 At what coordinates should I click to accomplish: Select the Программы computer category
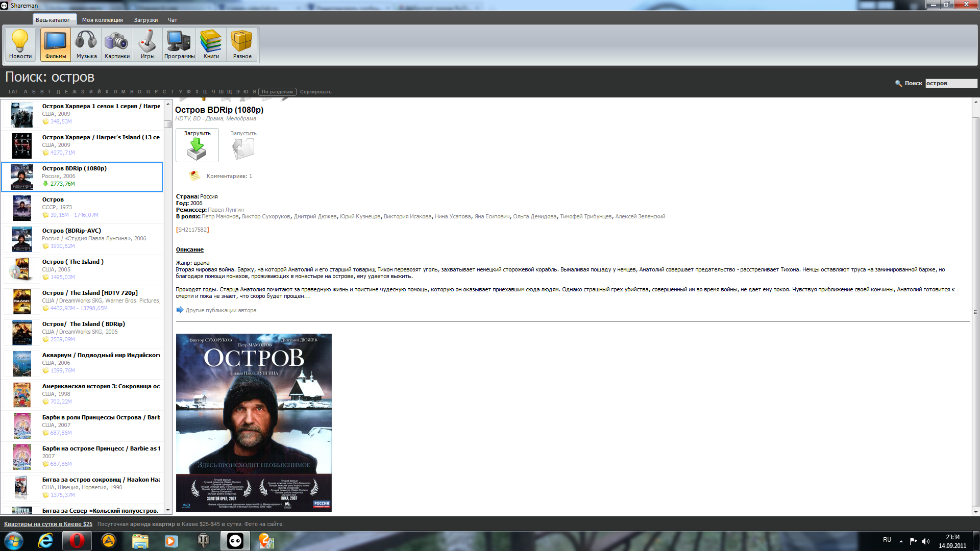click(179, 44)
